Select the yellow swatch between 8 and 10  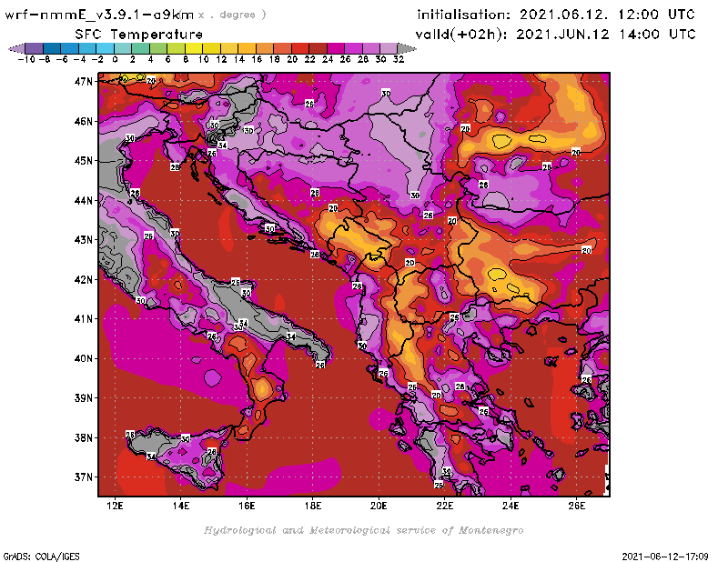click(x=194, y=48)
